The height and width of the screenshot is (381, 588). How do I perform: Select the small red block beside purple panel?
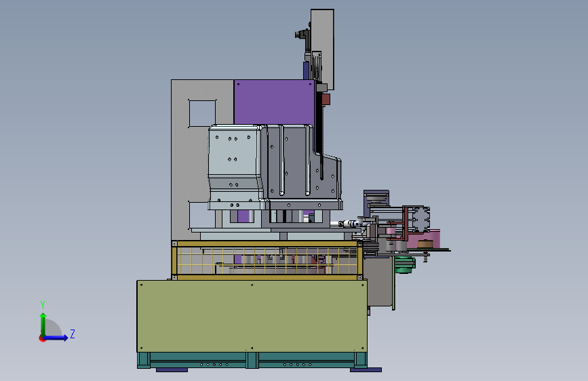pyautogui.click(x=326, y=100)
